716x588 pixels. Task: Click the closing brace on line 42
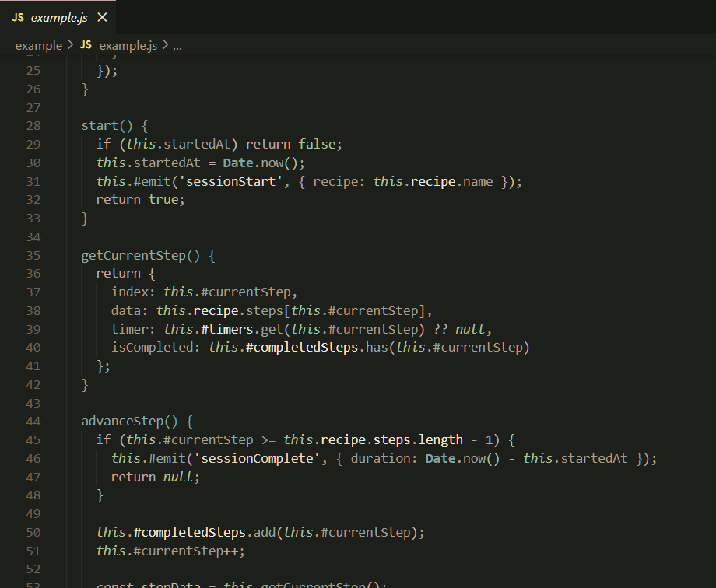point(85,385)
